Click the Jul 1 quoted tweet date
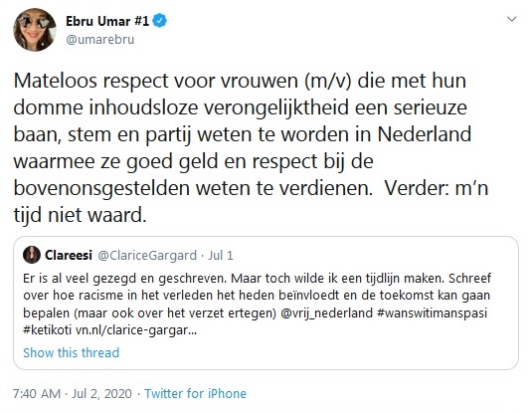This screenshot has height=414, width=532. (221, 256)
